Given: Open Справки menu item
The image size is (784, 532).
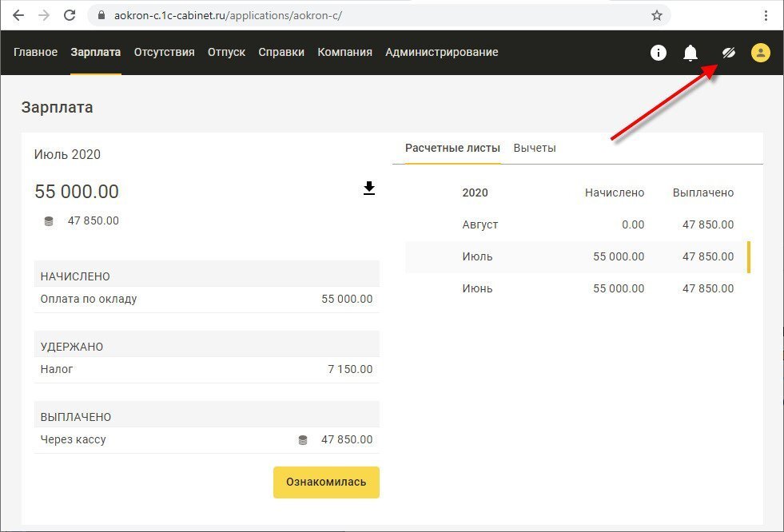Looking at the screenshot, I should click(x=281, y=53).
